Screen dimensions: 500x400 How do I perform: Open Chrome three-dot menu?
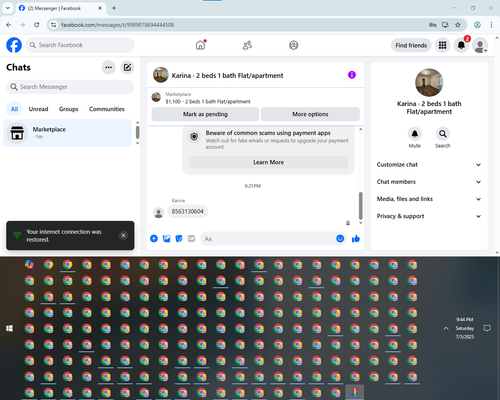[x=491, y=25]
